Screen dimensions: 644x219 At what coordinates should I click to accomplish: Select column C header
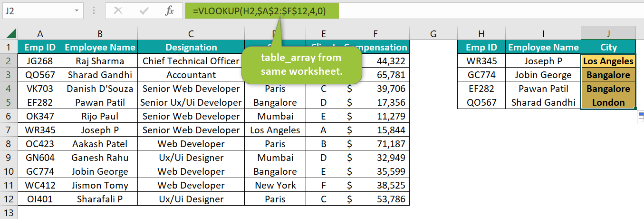pos(191,33)
